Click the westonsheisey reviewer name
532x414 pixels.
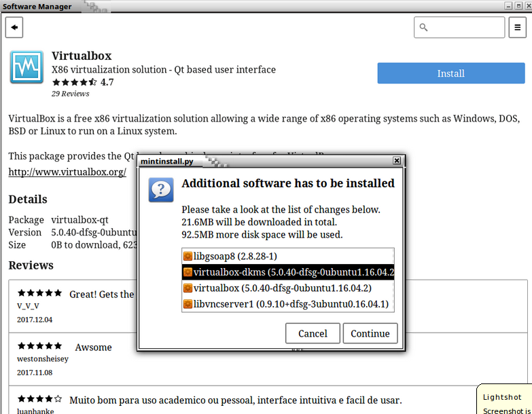pyautogui.click(x=43, y=359)
